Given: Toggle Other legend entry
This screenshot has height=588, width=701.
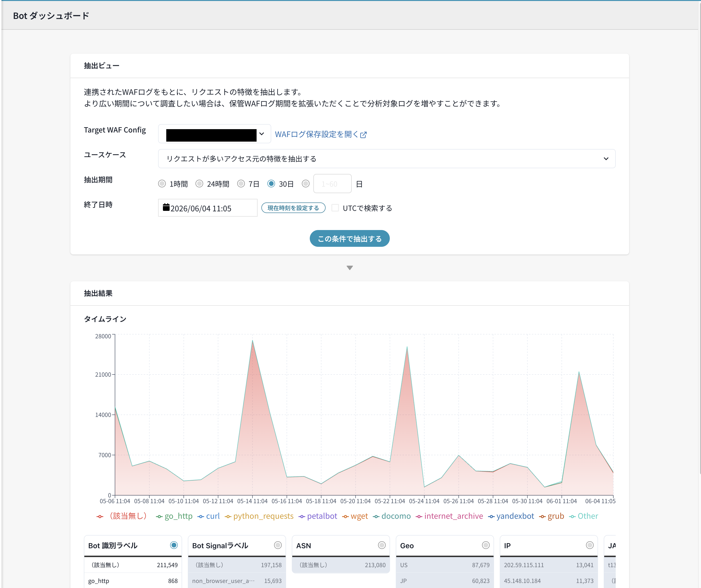Looking at the screenshot, I should tap(584, 516).
